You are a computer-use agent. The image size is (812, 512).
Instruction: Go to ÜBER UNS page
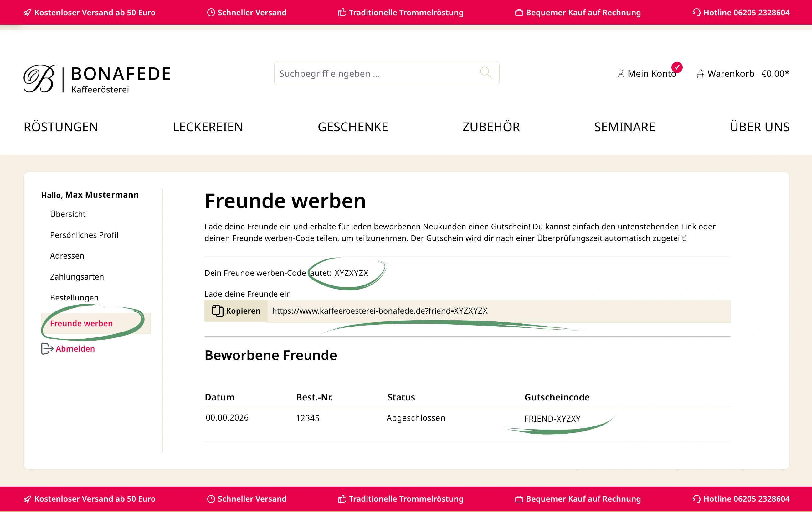pyautogui.click(x=759, y=127)
